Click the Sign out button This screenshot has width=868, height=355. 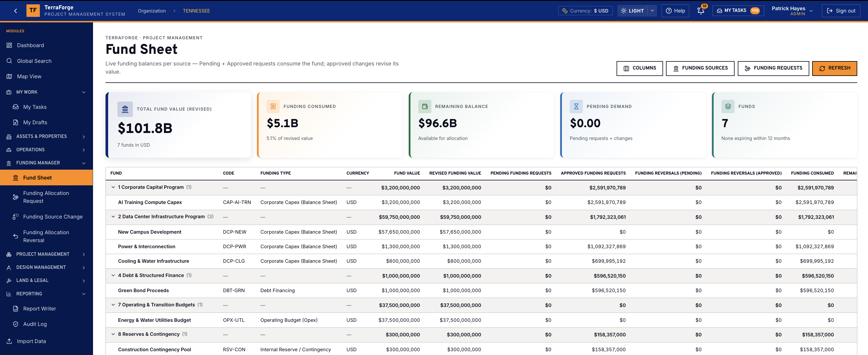click(841, 11)
